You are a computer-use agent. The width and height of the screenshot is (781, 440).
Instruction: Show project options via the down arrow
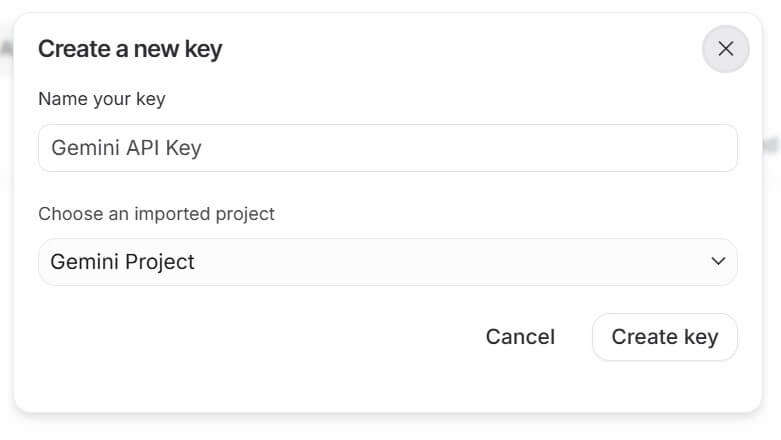717,261
